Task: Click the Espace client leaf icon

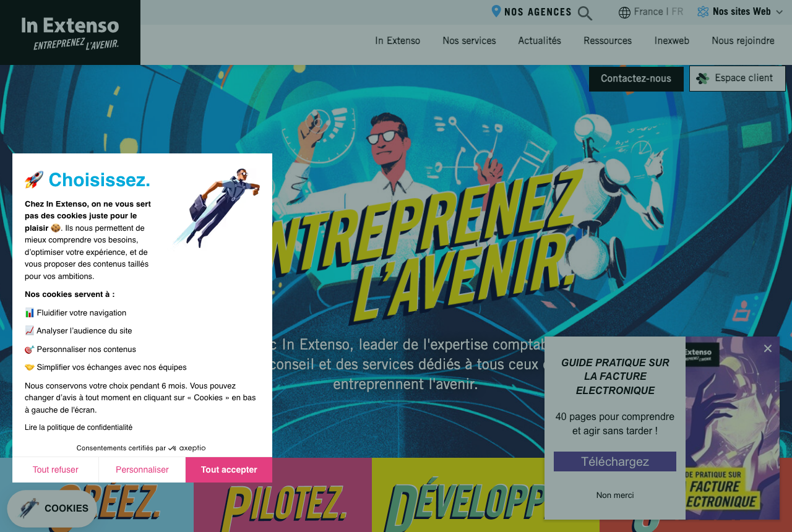Action: [702, 78]
